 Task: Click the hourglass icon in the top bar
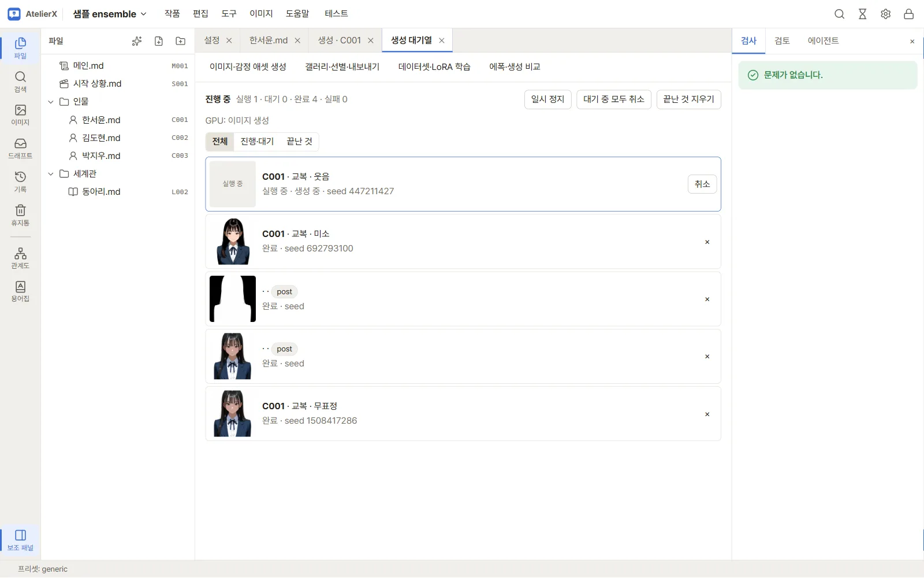coord(863,14)
